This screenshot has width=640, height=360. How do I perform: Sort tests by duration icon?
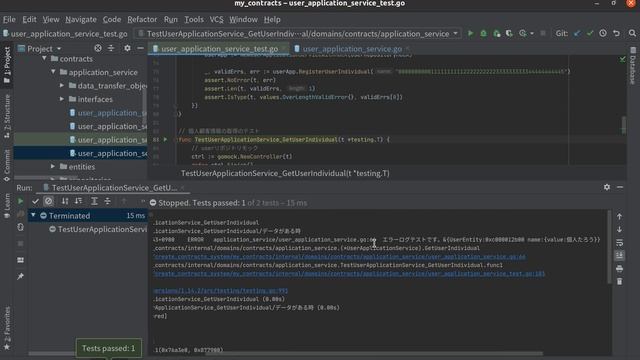[78, 201]
